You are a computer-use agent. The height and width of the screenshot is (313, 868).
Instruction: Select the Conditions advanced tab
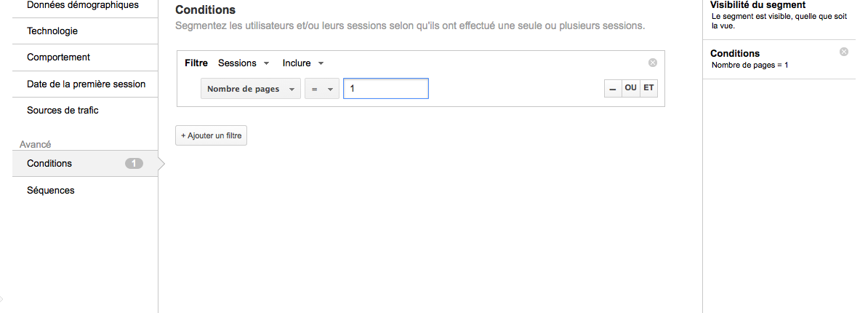[49, 164]
